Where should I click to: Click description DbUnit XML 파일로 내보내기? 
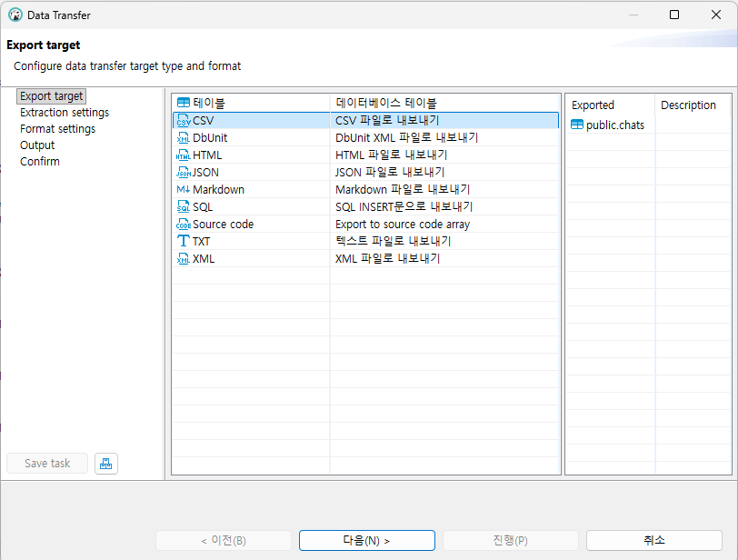pyautogui.click(x=406, y=138)
